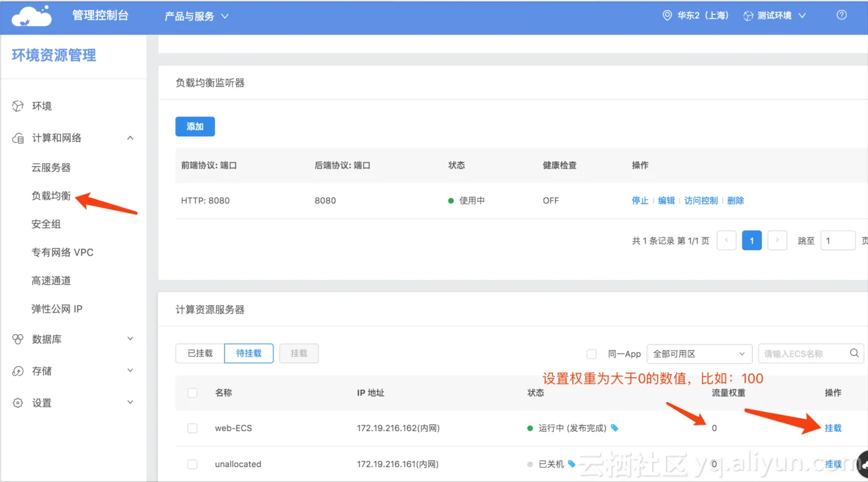
Task: Open 高速通道 in the sidebar
Action: (51, 280)
